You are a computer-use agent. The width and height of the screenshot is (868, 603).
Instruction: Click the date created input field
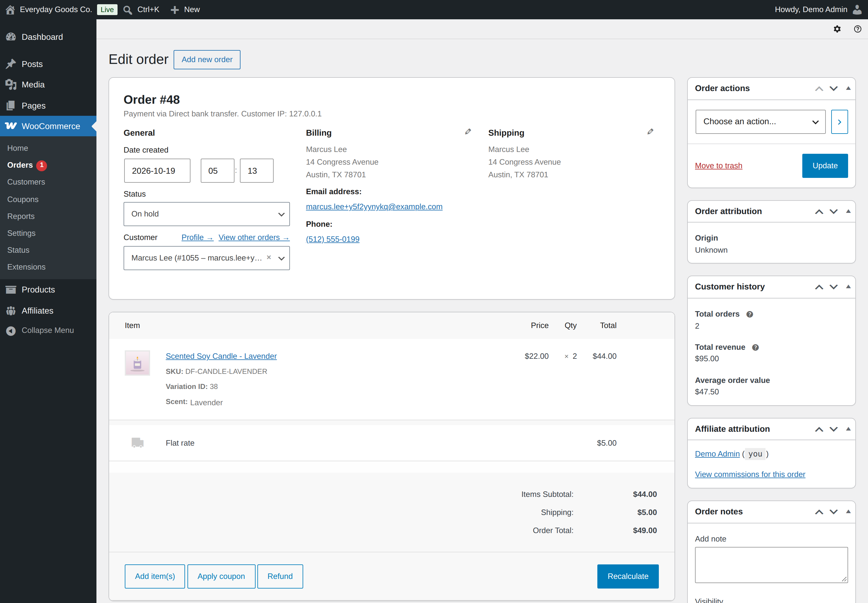[157, 171]
